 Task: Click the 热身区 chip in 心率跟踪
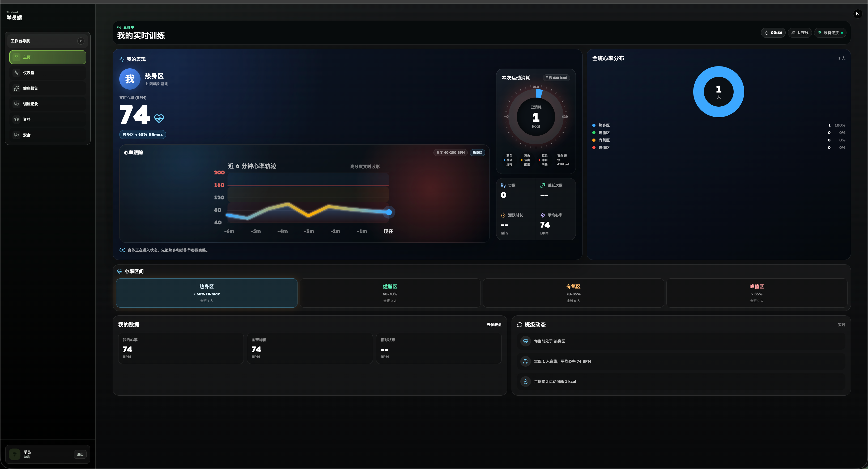pyautogui.click(x=477, y=153)
